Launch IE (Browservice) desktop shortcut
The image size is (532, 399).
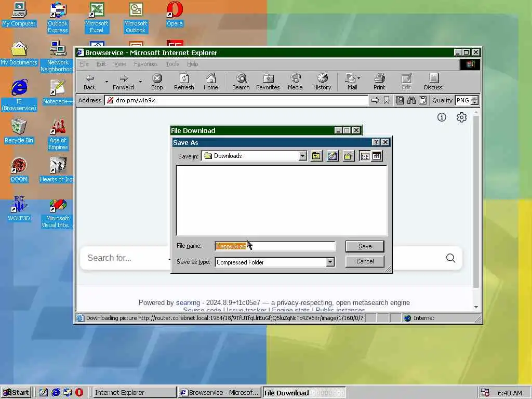click(19, 96)
